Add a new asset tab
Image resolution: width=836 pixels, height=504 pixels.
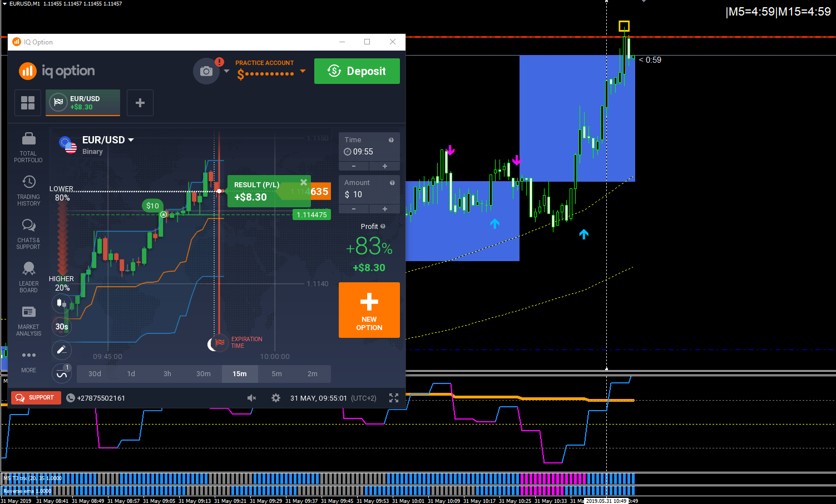click(x=140, y=103)
